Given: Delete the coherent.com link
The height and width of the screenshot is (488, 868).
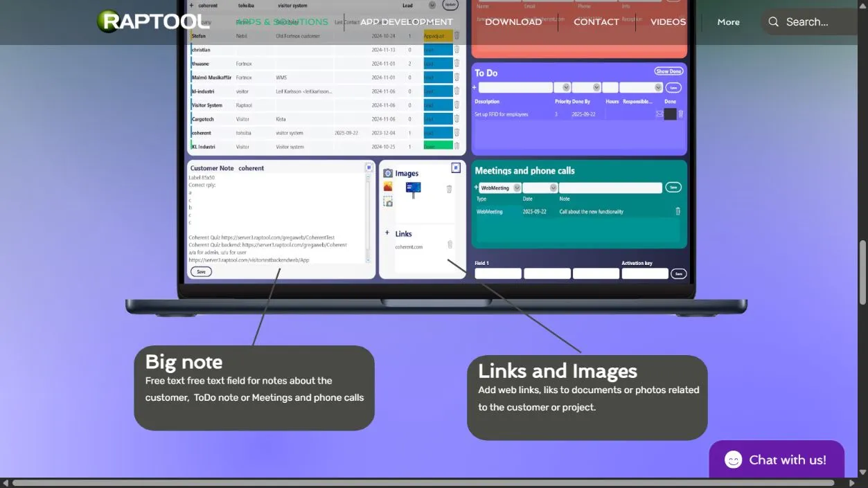Looking at the screenshot, I should [450, 244].
